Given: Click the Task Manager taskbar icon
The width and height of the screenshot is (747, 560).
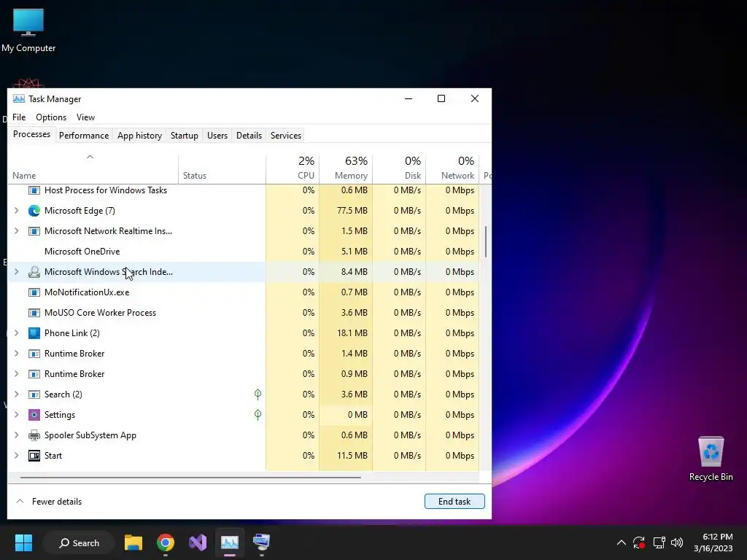Looking at the screenshot, I should coord(230,542).
